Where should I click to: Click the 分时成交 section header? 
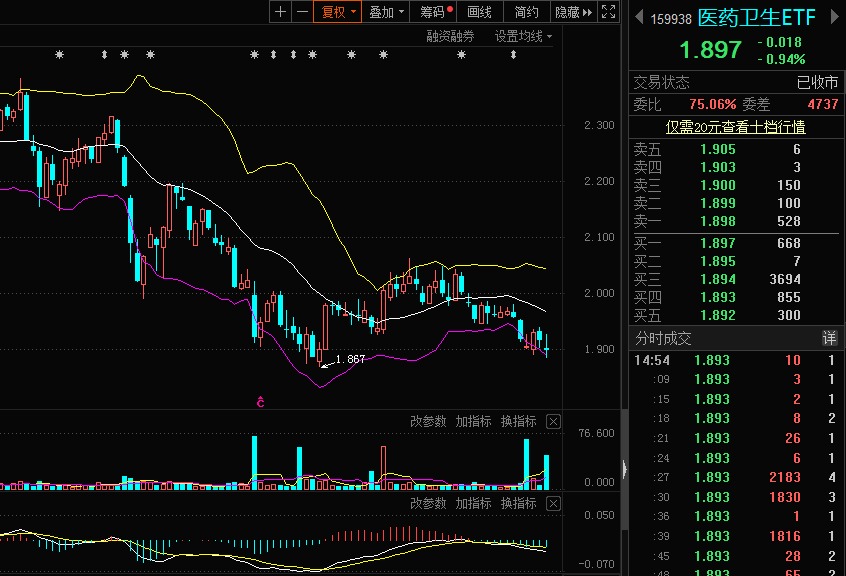663,338
